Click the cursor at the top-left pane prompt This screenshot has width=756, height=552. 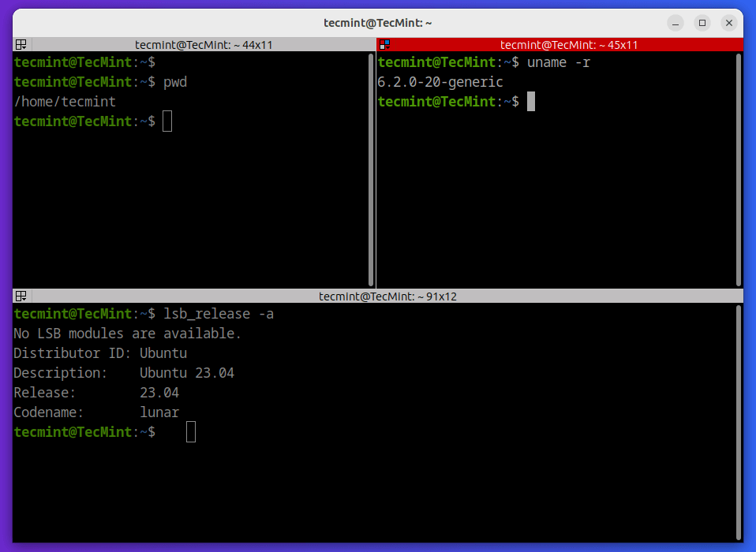[167, 121]
